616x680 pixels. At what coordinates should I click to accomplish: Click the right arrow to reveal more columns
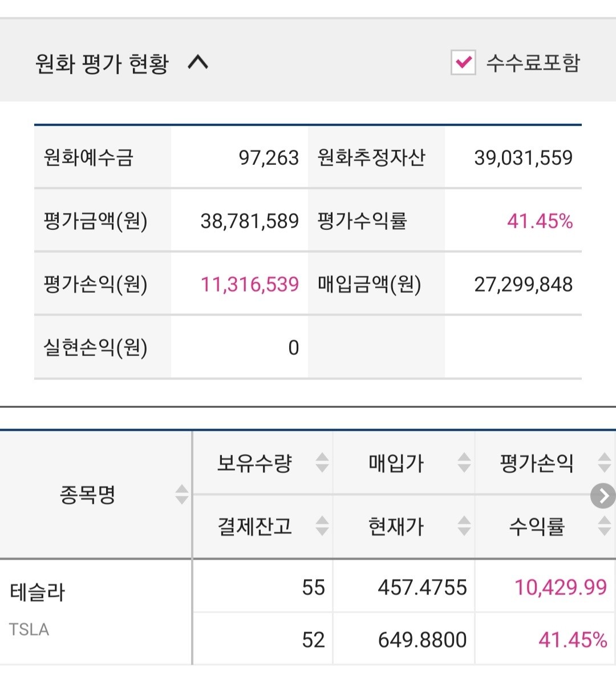(x=602, y=496)
